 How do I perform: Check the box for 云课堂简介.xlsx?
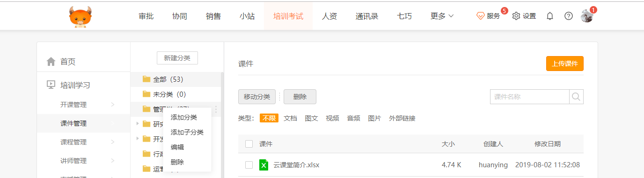point(249,165)
